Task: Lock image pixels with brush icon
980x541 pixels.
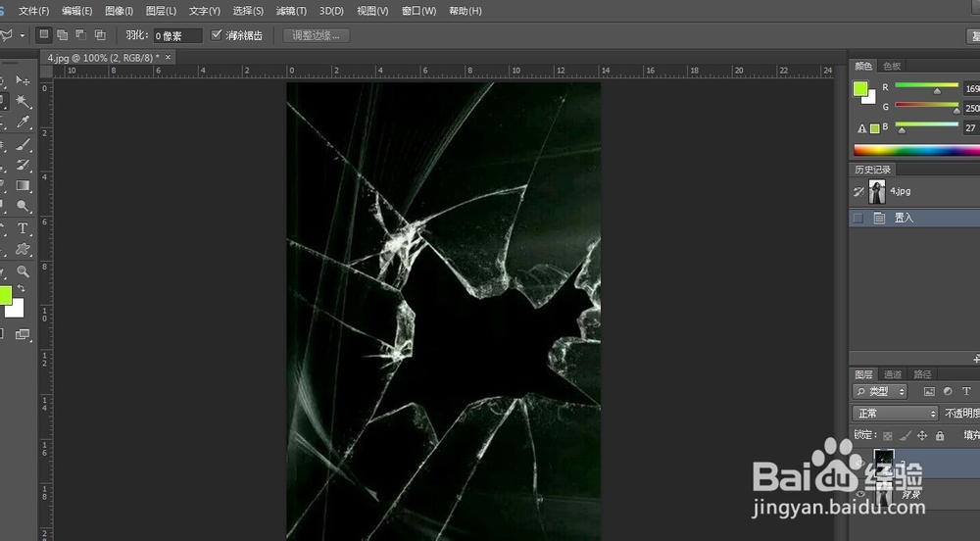Action: [x=905, y=435]
